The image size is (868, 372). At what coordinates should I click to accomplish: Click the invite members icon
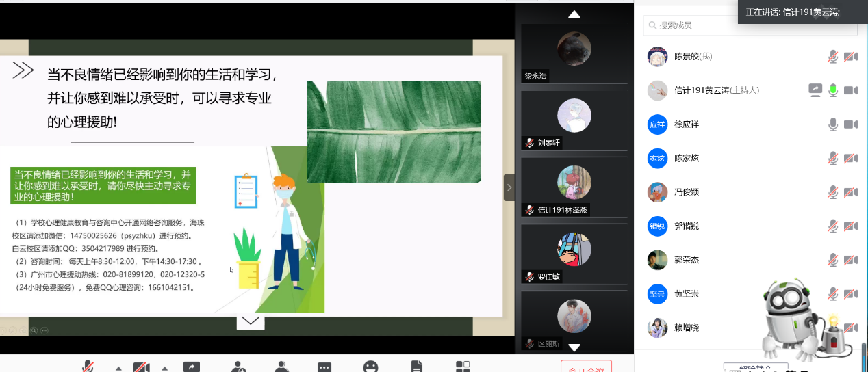tap(238, 367)
